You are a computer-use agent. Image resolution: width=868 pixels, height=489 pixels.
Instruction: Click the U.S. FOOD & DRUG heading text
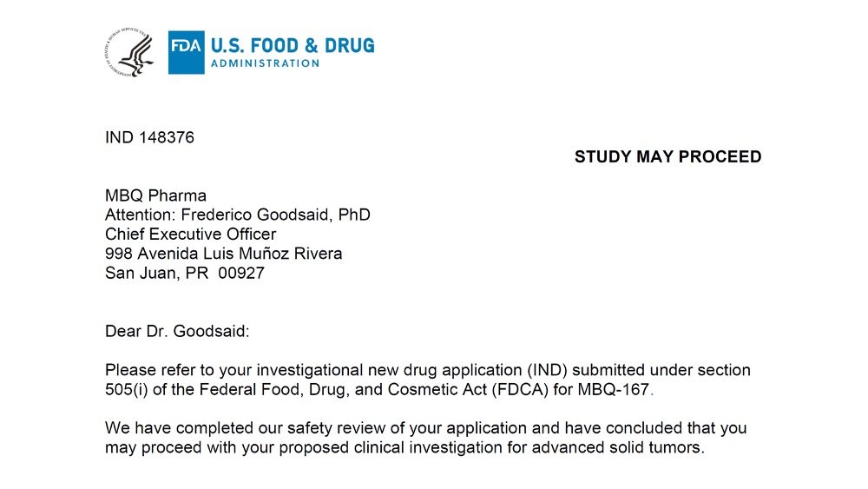pyautogui.click(x=293, y=45)
